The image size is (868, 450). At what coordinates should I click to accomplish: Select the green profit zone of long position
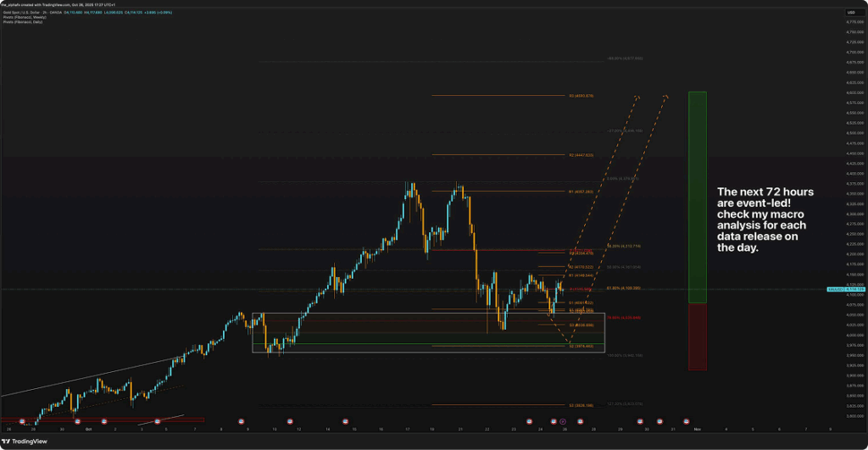tap(697, 195)
